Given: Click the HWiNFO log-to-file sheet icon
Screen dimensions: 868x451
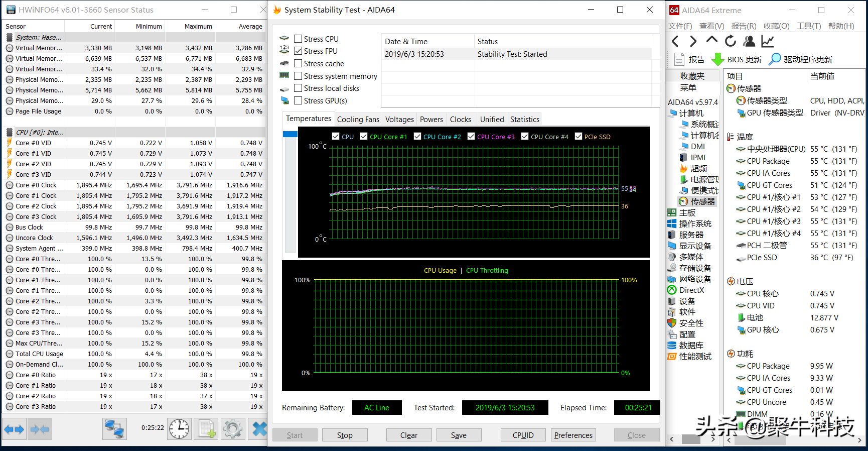Looking at the screenshot, I should tap(206, 429).
